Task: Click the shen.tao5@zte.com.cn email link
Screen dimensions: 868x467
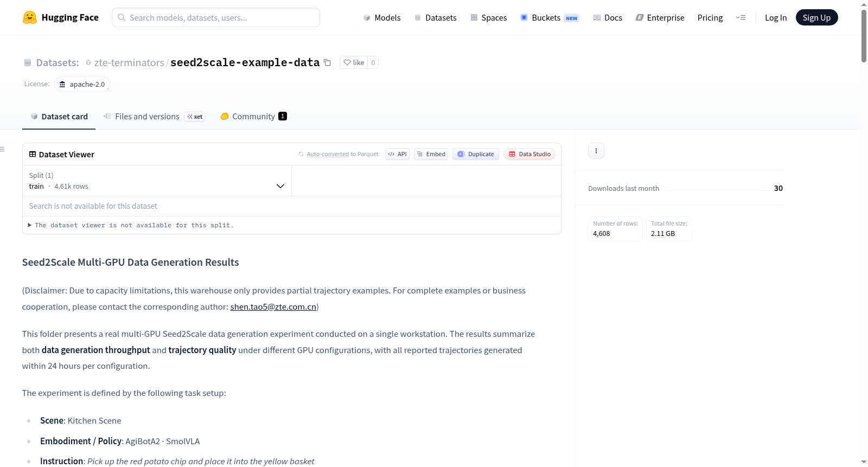Action: [x=273, y=307]
